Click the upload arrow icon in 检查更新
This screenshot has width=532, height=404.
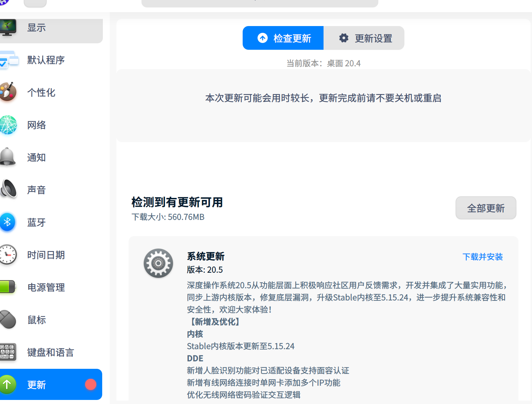[x=263, y=38]
